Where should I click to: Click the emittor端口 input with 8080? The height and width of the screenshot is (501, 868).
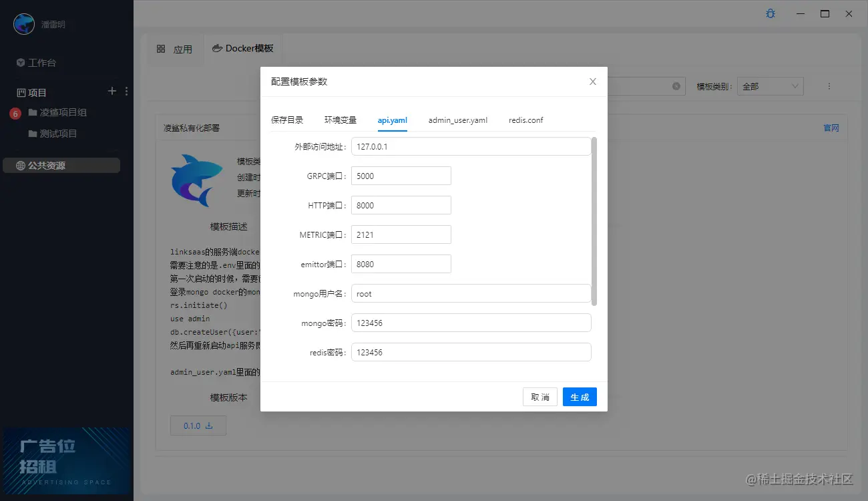click(401, 264)
